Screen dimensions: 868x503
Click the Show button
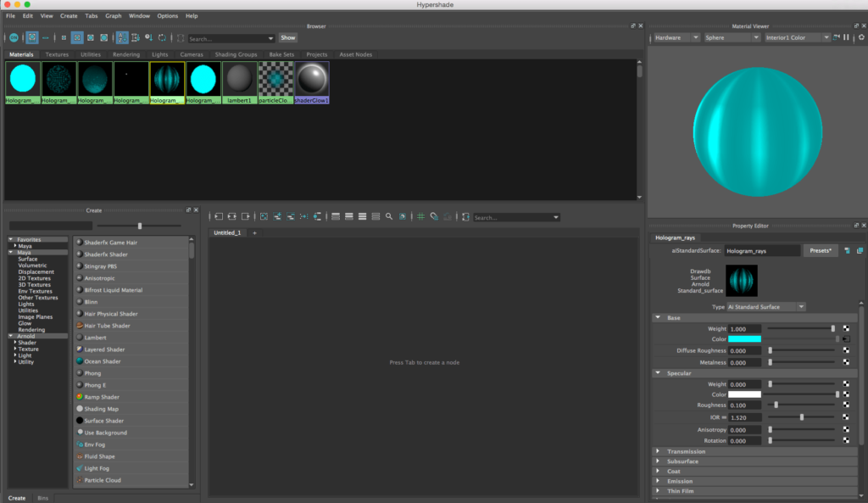pyautogui.click(x=288, y=37)
